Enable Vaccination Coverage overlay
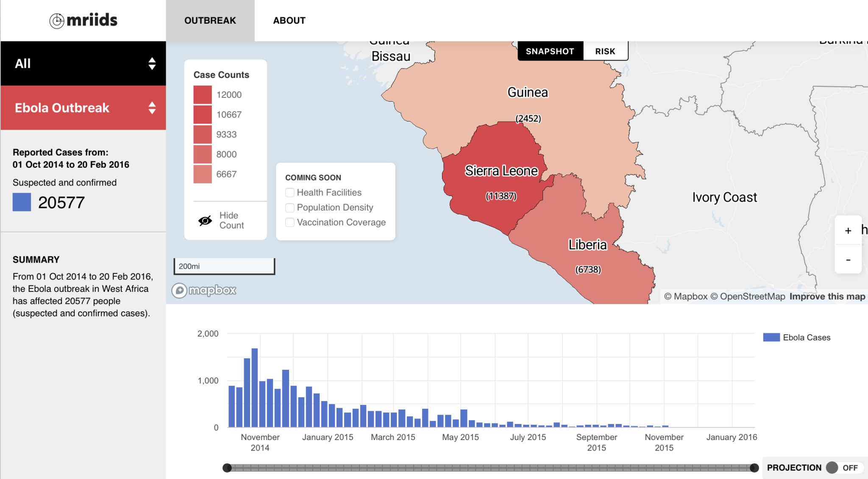 289,222
